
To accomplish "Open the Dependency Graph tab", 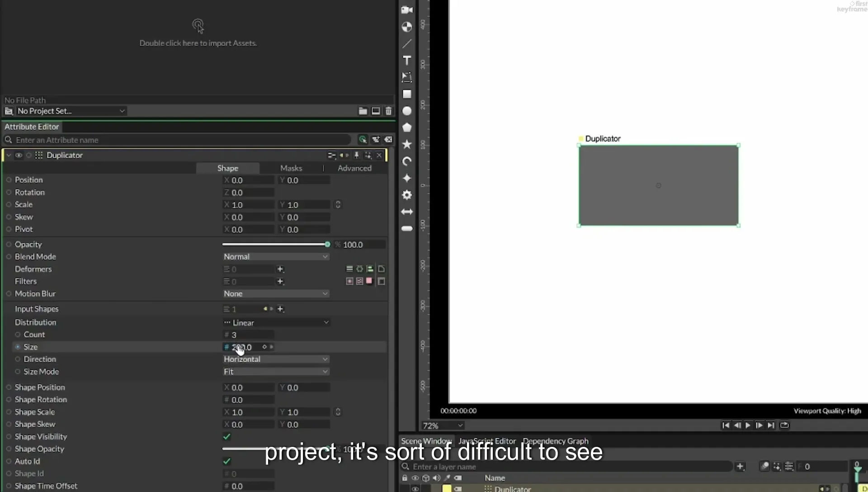I will pyautogui.click(x=556, y=441).
